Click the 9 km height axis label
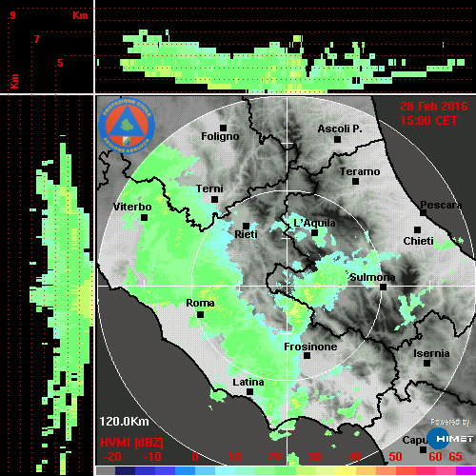 (12, 15)
